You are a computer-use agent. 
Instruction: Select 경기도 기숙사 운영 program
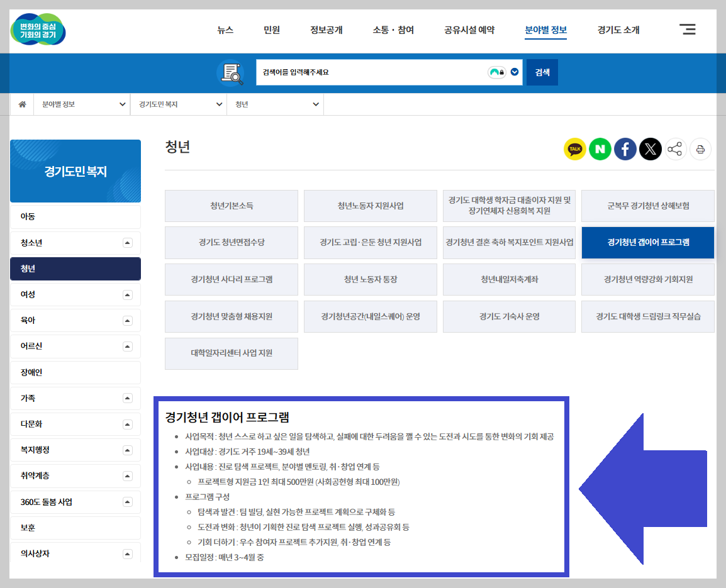click(509, 316)
